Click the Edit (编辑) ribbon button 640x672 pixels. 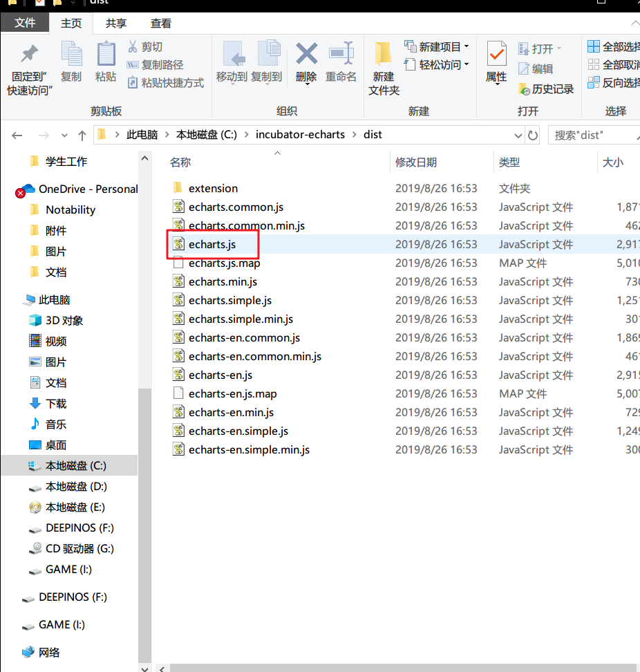click(x=536, y=68)
